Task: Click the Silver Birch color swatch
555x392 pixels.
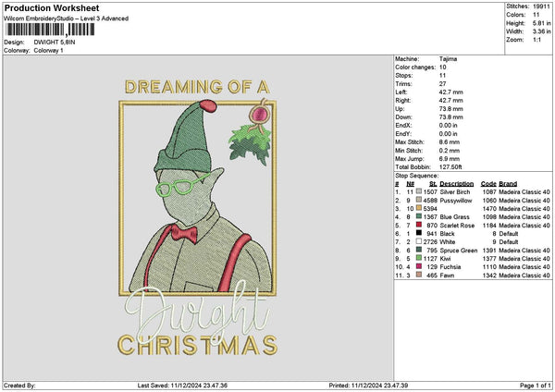Action: [419, 191]
